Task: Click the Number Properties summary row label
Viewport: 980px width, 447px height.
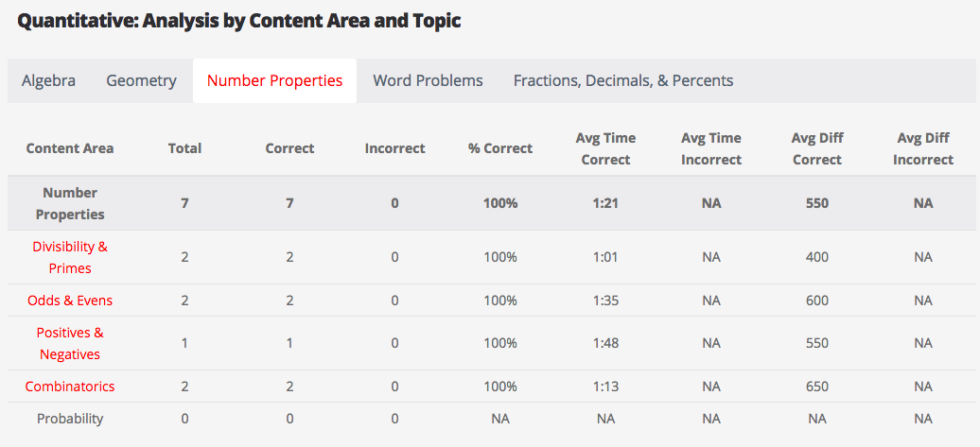Action: click(x=70, y=203)
